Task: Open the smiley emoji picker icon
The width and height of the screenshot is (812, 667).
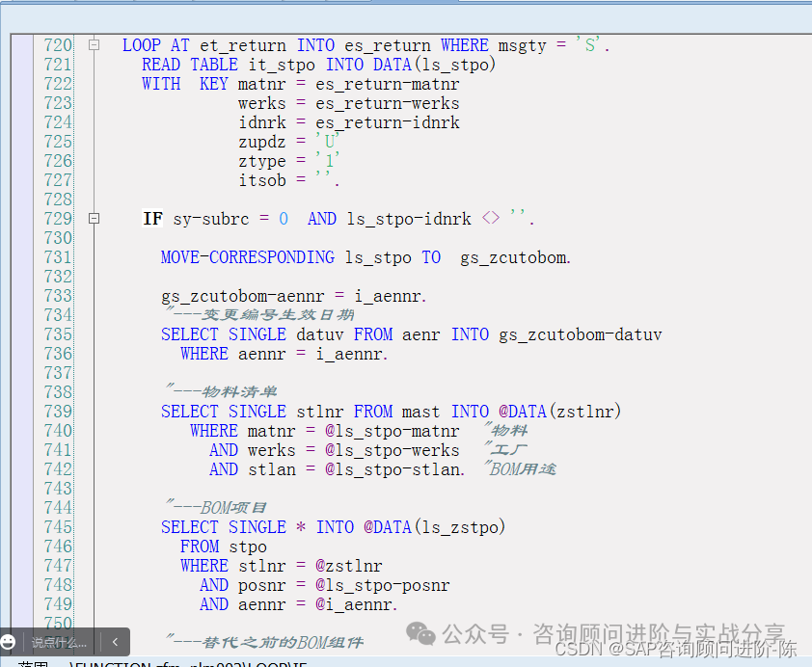Action: pyautogui.click(x=9, y=642)
